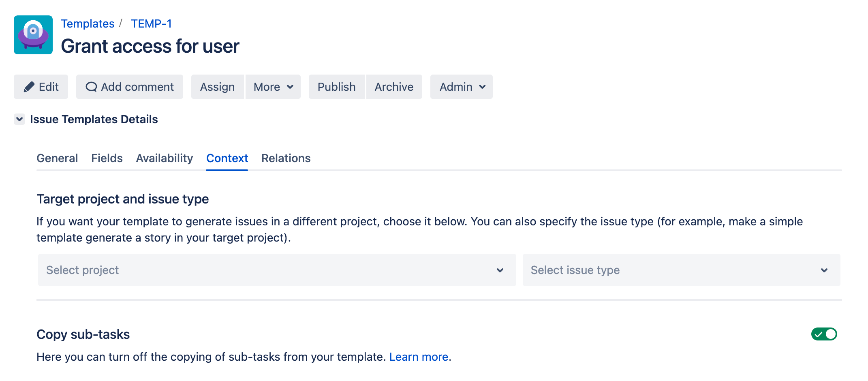The width and height of the screenshot is (868, 381).
Task: Open the Select project dropdown
Action: click(x=277, y=270)
